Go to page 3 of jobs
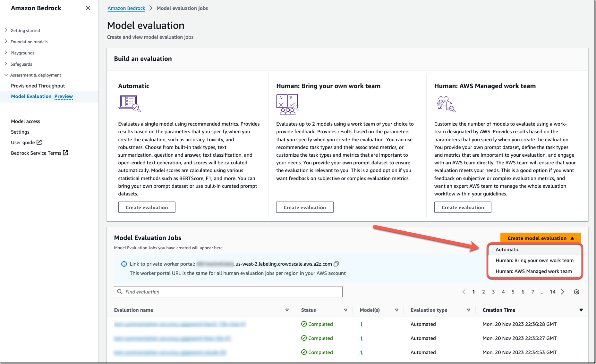 [x=493, y=292]
